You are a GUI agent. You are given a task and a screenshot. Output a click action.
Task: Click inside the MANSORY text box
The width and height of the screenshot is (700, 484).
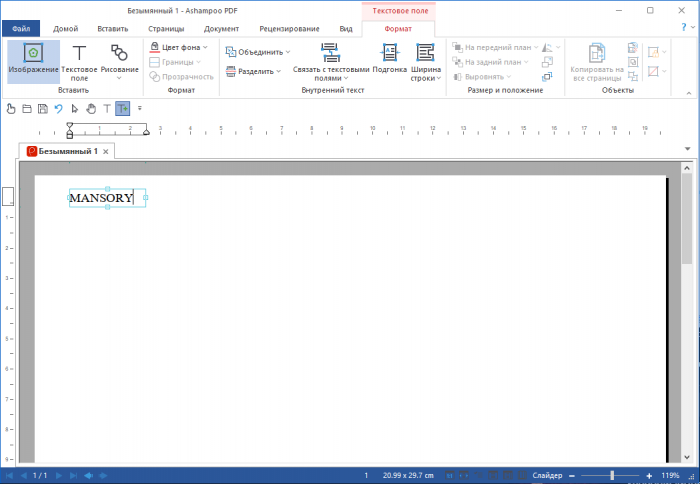pyautogui.click(x=101, y=198)
